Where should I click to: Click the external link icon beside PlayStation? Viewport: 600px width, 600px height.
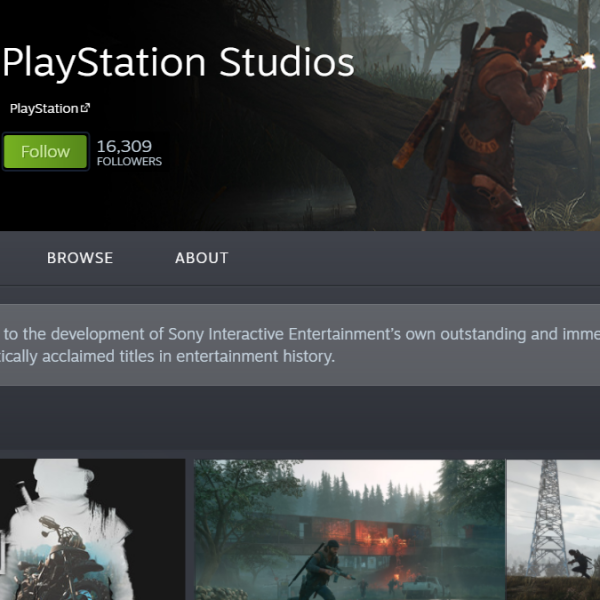tap(85, 108)
